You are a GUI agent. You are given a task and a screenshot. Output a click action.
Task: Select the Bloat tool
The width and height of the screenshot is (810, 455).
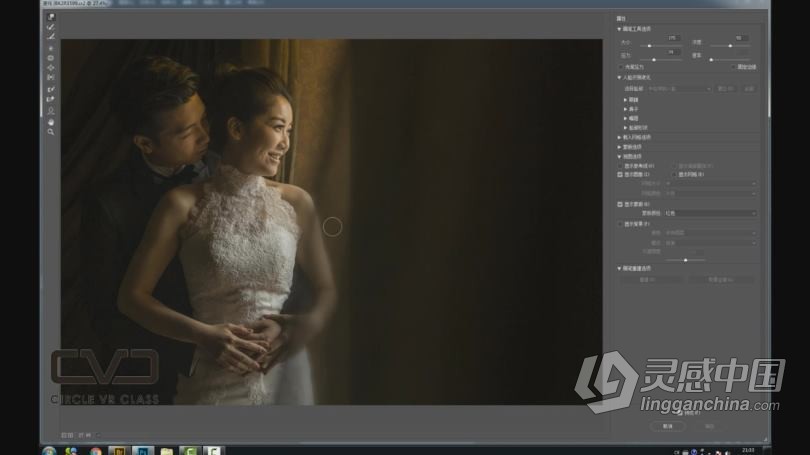(51, 68)
